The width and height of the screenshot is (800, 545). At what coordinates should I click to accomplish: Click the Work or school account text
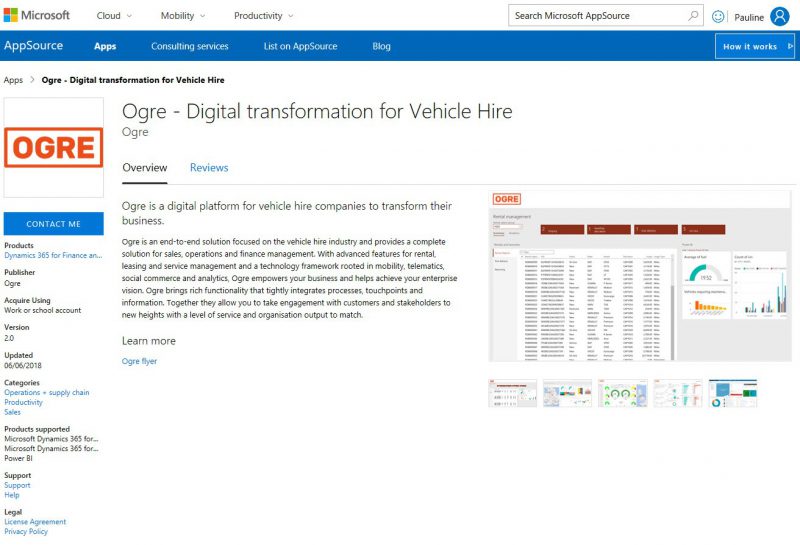pos(43,310)
